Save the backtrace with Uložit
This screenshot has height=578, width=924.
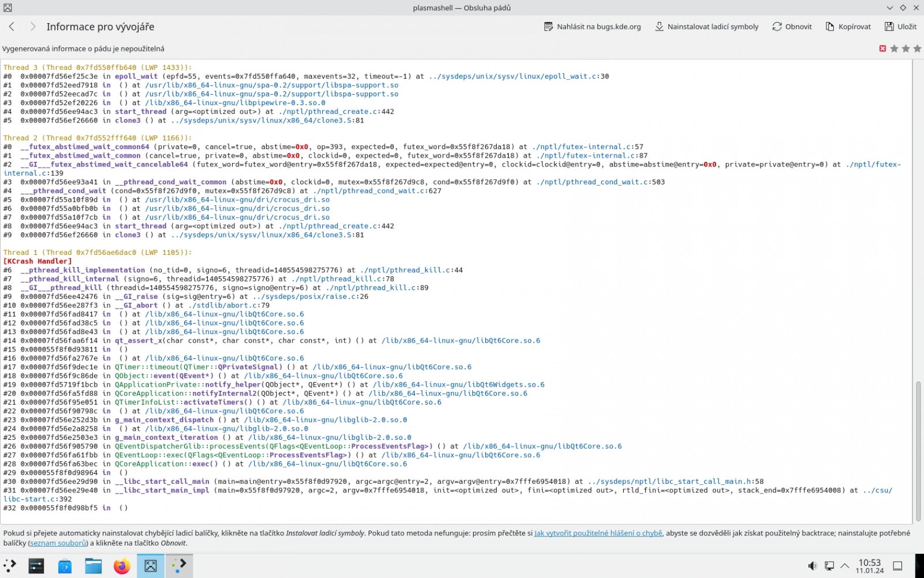click(900, 27)
